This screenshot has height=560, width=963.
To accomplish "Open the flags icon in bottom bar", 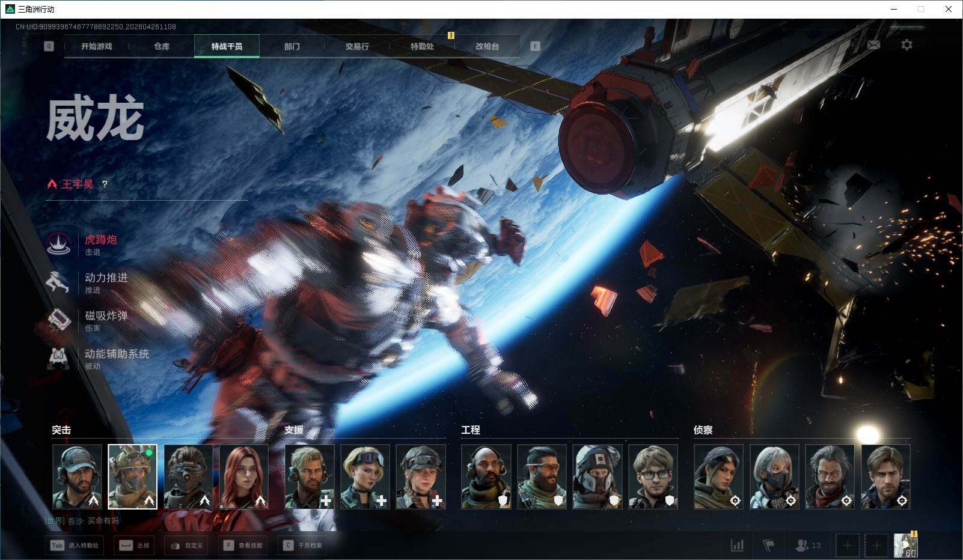I will 768,546.
